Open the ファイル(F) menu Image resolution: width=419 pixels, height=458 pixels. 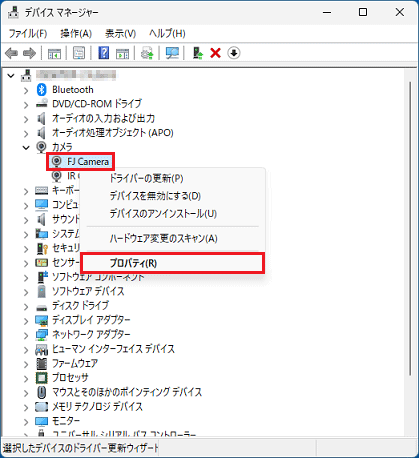click(x=28, y=33)
